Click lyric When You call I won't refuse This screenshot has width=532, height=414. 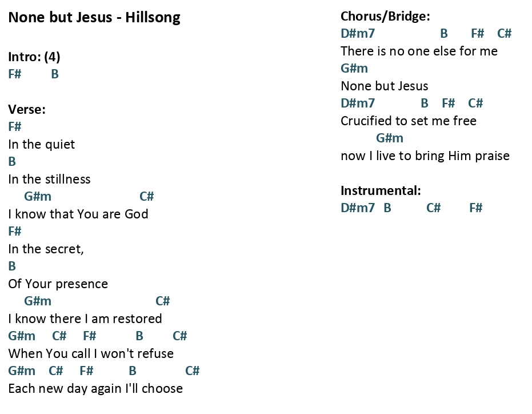(91, 353)
